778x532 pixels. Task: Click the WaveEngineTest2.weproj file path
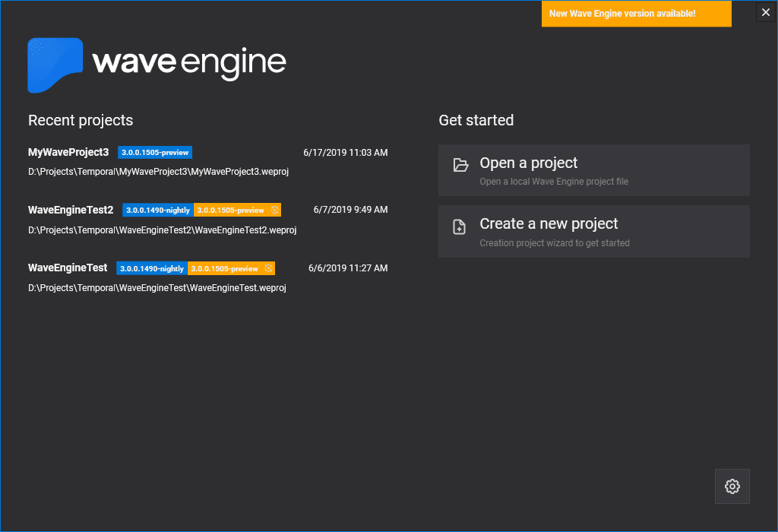pos(163,230)
